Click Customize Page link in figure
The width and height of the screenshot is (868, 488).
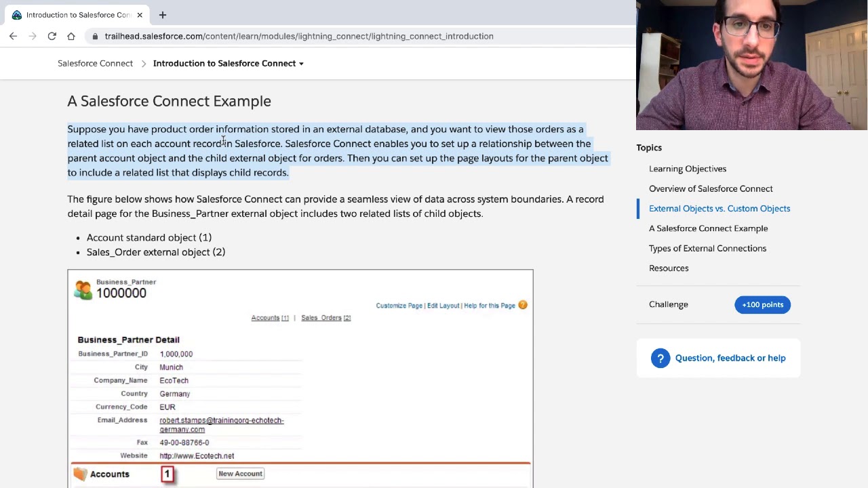tap(399, 306)
